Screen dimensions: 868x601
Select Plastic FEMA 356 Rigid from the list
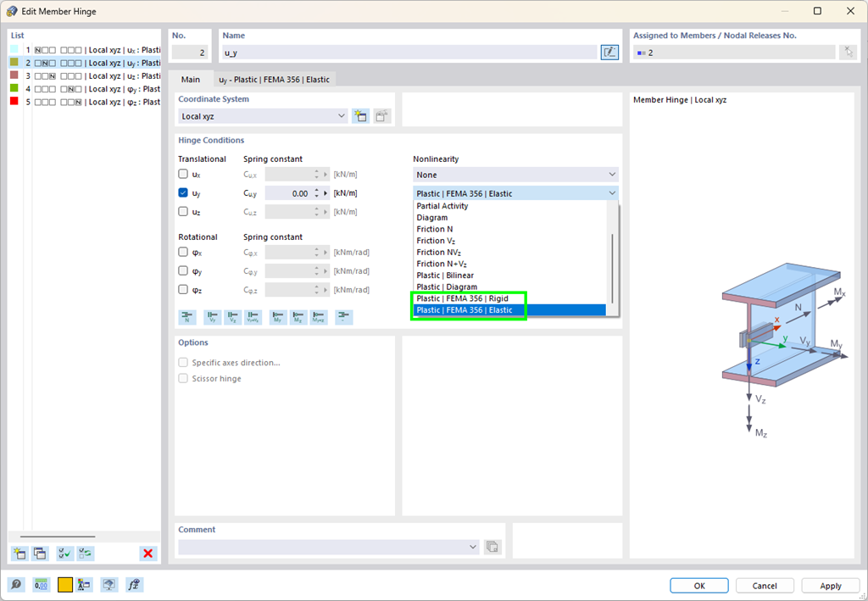[x=469, y=298]
